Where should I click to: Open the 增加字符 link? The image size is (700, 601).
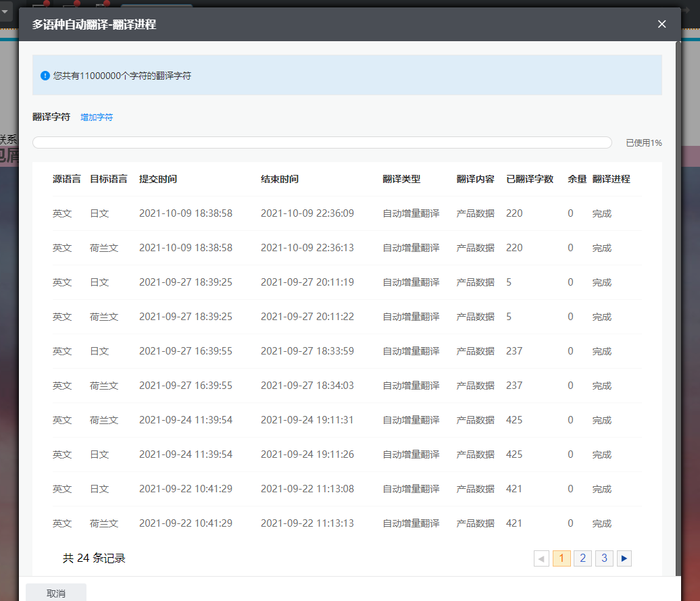[97, 117]
